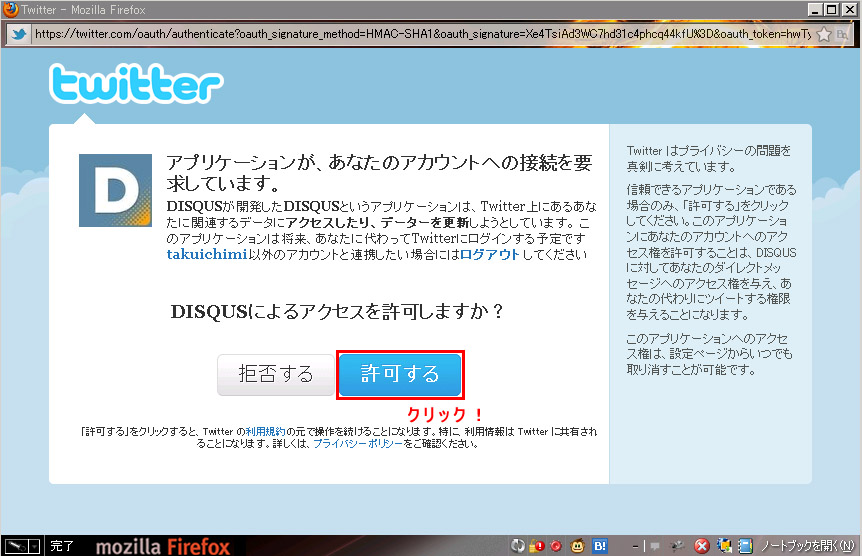Open the dropdown arrow beside status bar tool icon
This screenshot has width=862, height=556.
click(34, 546)
